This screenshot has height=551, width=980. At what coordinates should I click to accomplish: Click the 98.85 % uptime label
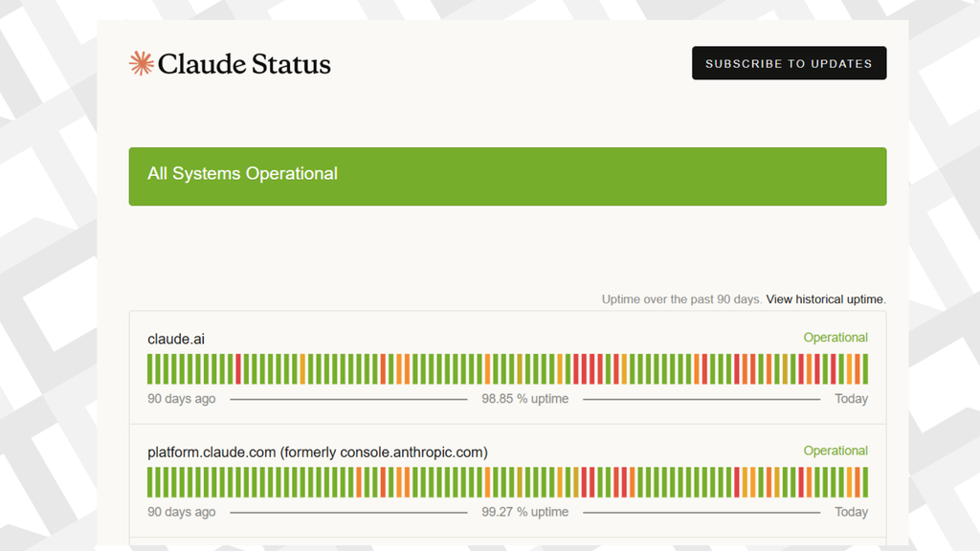(x=524, y=399)
